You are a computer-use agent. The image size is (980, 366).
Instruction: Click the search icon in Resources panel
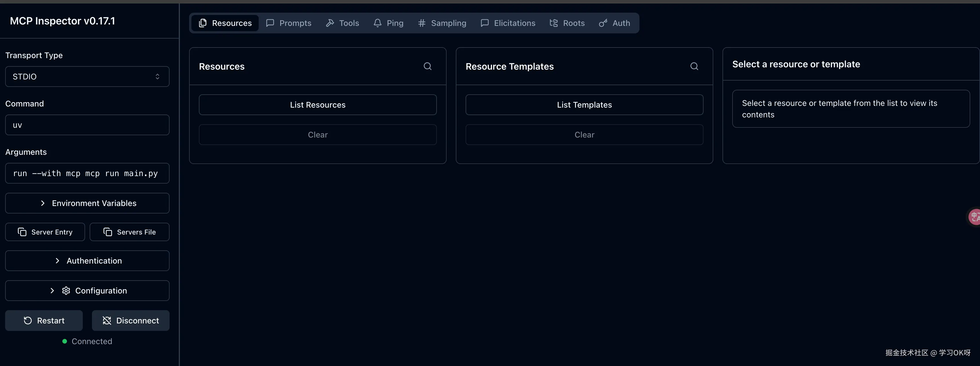click(x=428, y=66)
